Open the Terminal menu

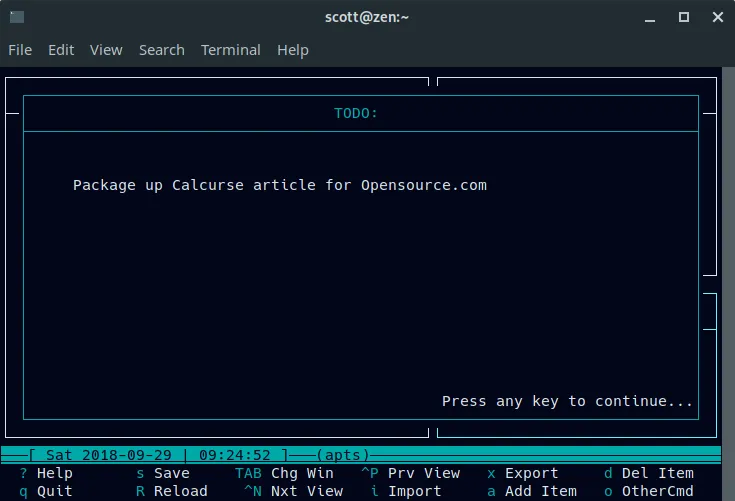(x=230, y=50)
